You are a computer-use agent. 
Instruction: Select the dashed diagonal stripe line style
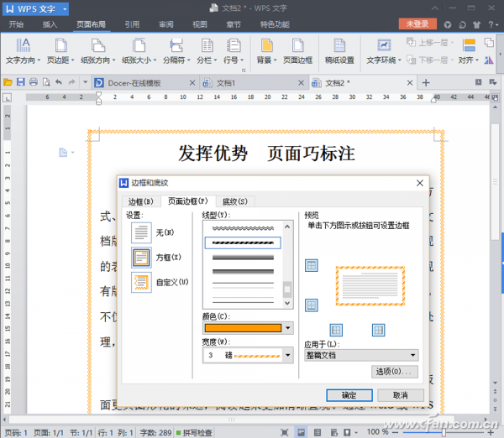[x=243, y=242]
